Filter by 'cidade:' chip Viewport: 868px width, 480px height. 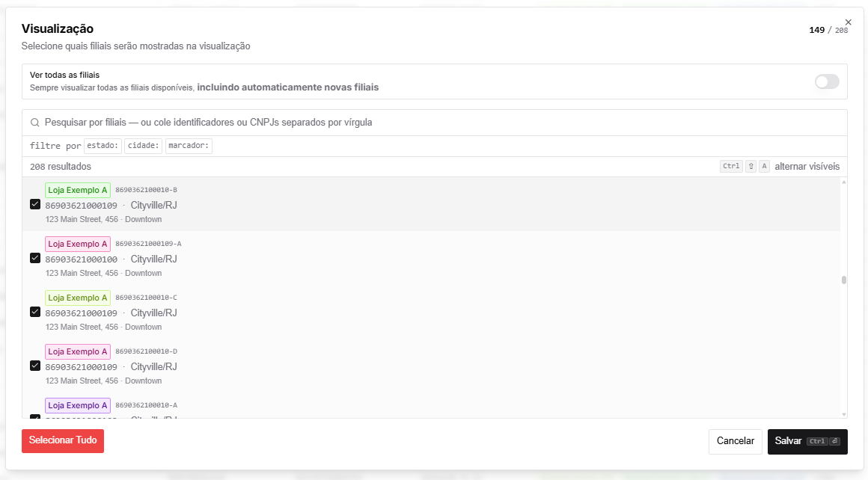click(x=144, y=146)
